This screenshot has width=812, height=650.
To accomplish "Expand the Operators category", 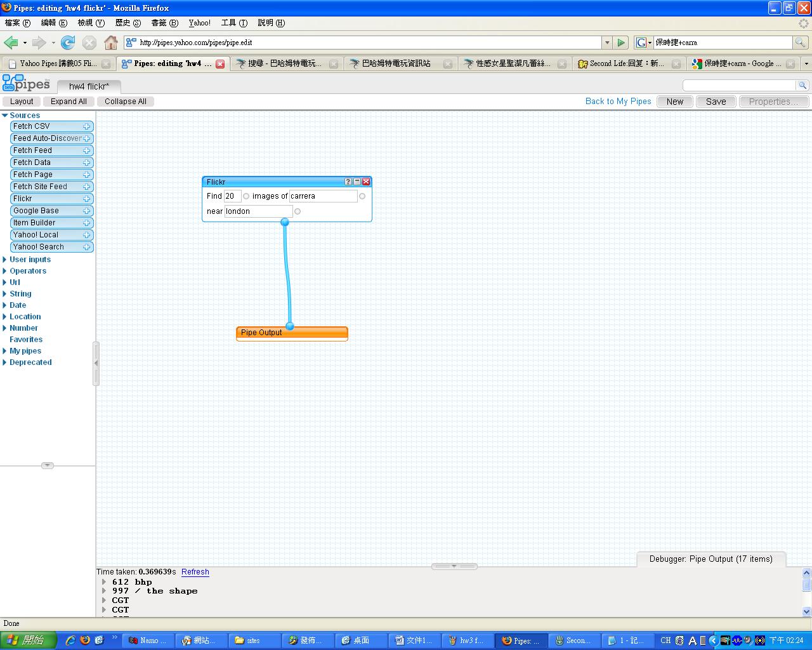I will [x=5, y=271].
